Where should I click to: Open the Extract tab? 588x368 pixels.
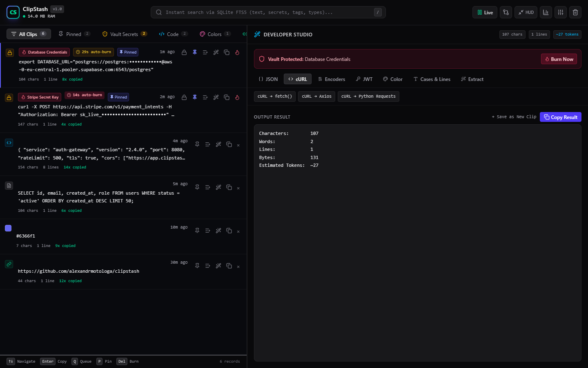tap(472, 79)
